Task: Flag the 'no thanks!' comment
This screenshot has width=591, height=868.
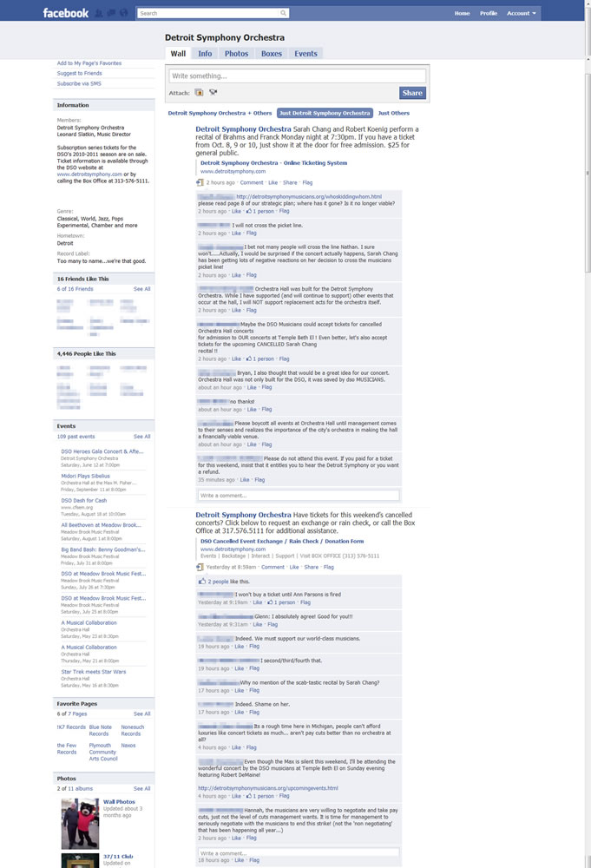Action: (266, 409)
